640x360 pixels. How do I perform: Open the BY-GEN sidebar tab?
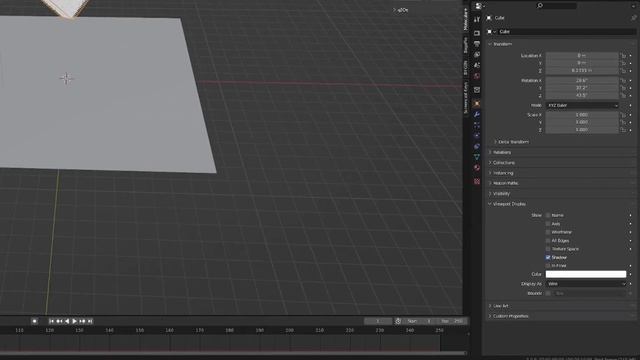click(x=466, y=68)
